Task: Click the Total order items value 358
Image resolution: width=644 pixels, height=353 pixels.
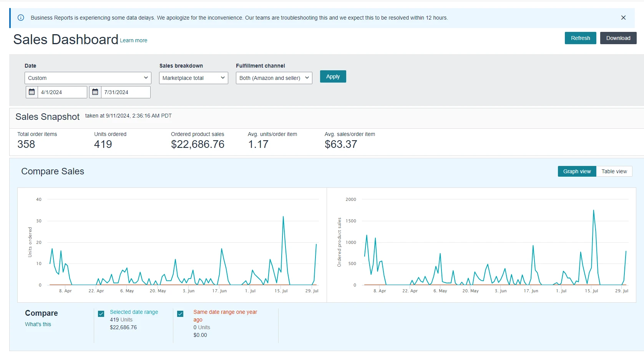Action: (26, 144)
